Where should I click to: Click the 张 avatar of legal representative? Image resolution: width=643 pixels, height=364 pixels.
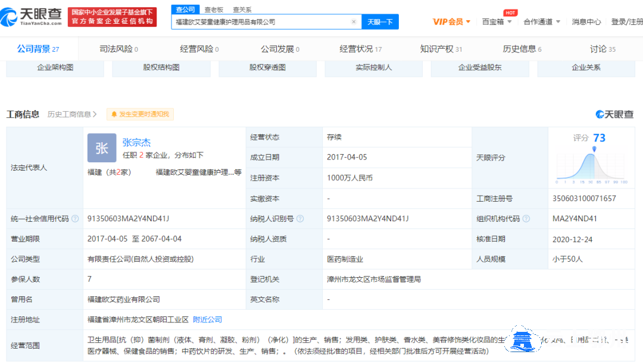(102, 148)
